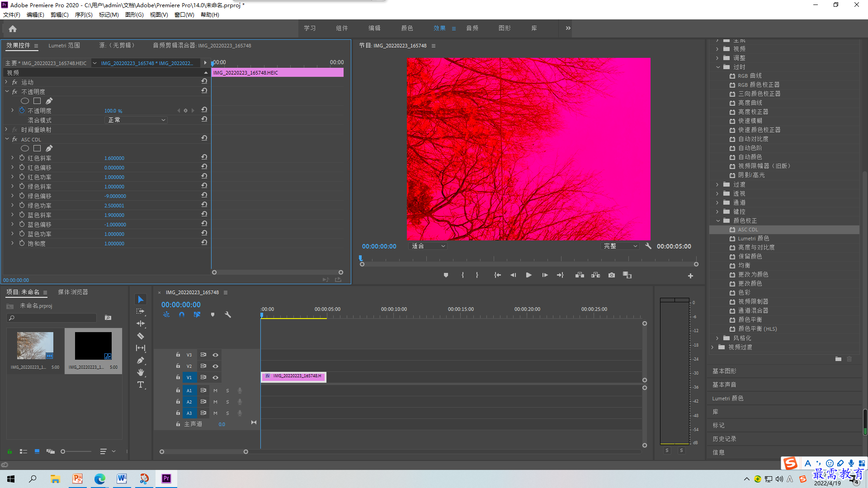Image resolution: width=868 pixels, height=488 pixels.
Task: Toggle snap in timeline
Action: coord(182,314)
